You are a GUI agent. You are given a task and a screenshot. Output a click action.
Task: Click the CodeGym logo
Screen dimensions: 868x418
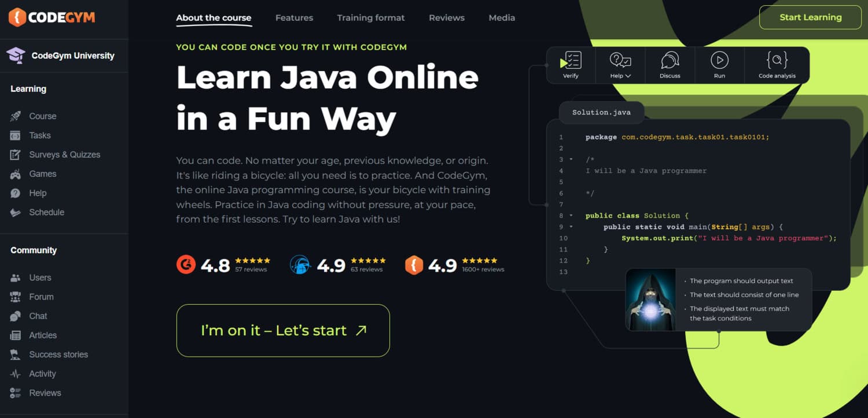(x=52, y=17)
